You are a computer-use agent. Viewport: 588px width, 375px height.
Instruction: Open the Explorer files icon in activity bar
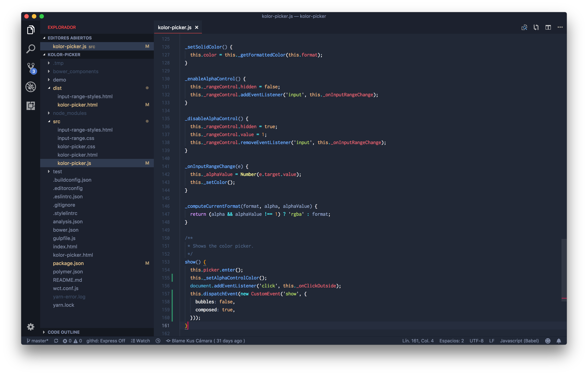31,30
